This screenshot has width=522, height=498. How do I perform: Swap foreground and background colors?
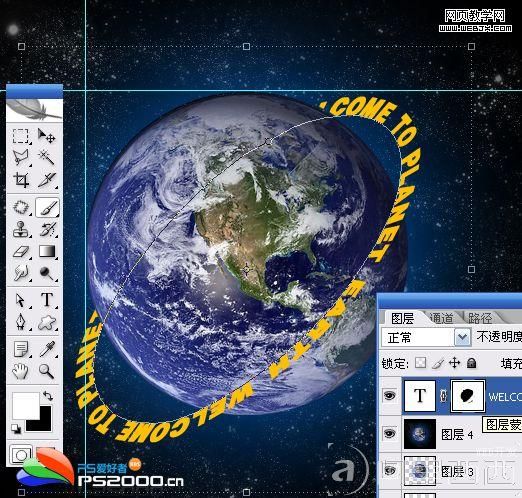(x=48, y=395)
